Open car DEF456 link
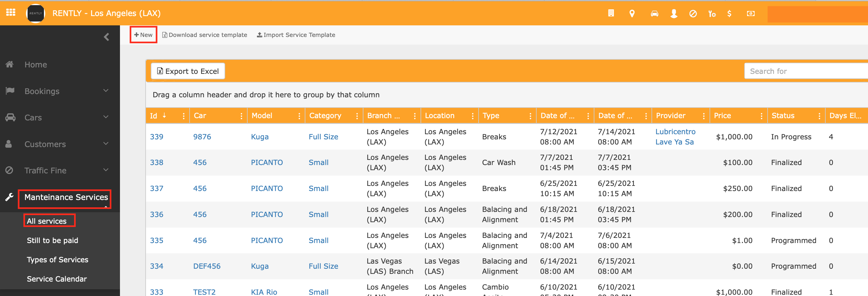The height and width of the screenshot is (296, 868). click(x=207, y=266)
